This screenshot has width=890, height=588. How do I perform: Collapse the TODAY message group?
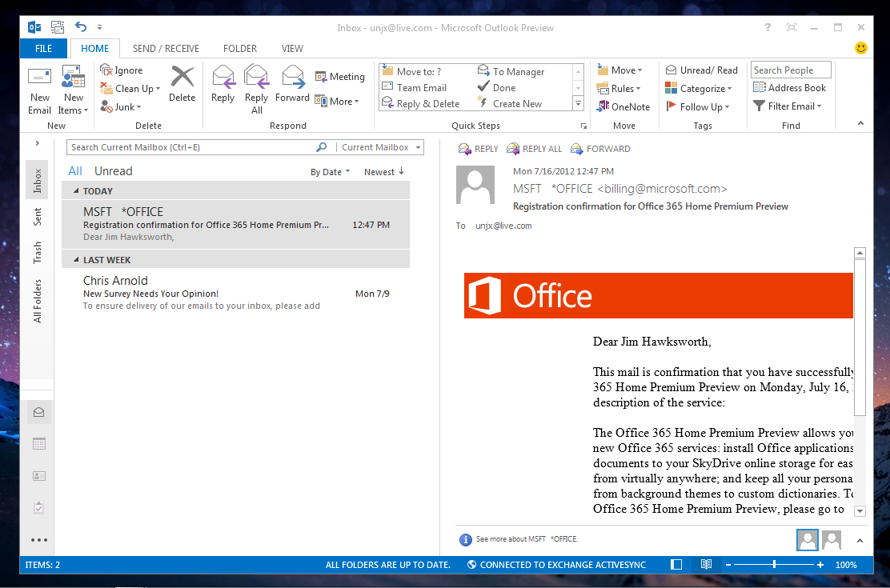coord(74,190)
